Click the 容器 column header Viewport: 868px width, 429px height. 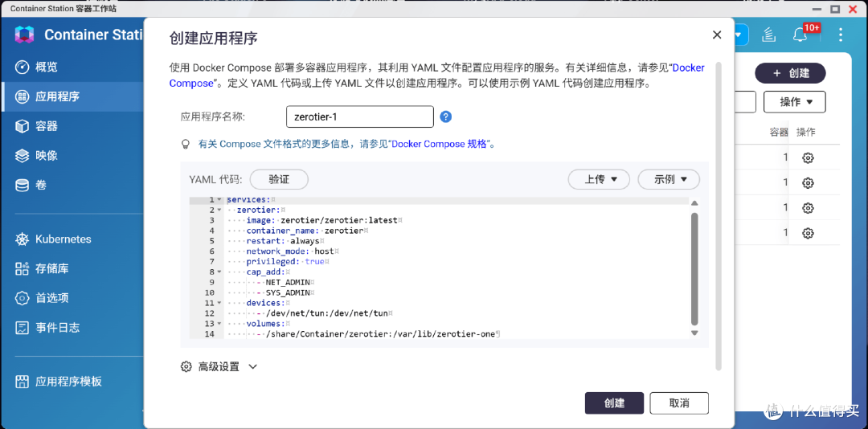pos(779,133)
